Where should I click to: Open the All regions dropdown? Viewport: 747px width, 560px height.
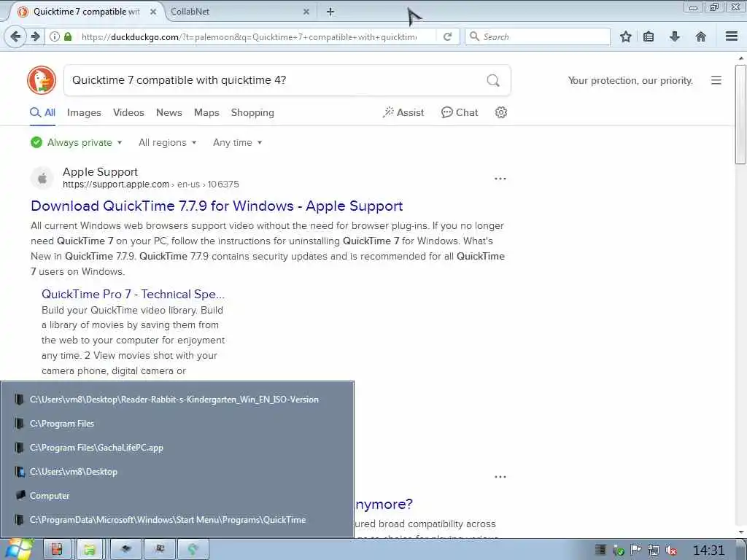(x=167, y=142)
